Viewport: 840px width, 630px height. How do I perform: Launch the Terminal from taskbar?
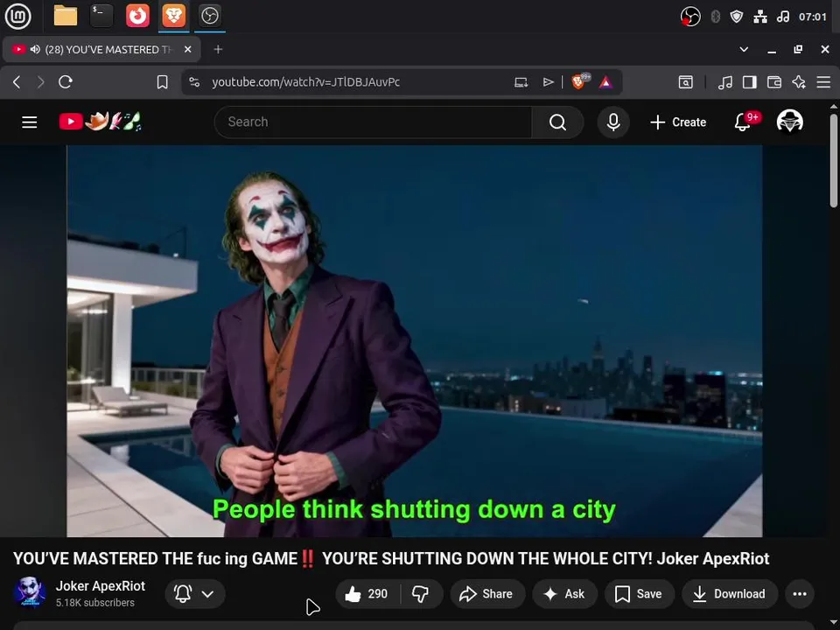point(101,16)
